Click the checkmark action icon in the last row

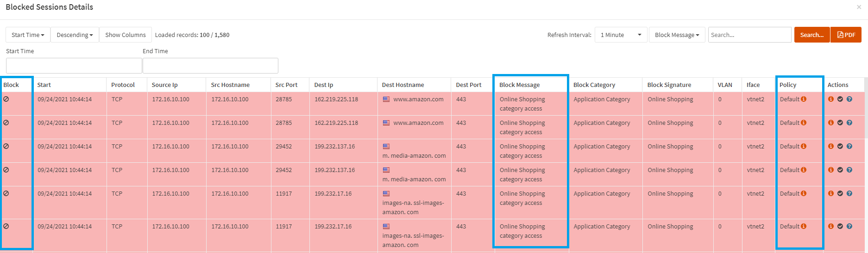pos(840,226)
